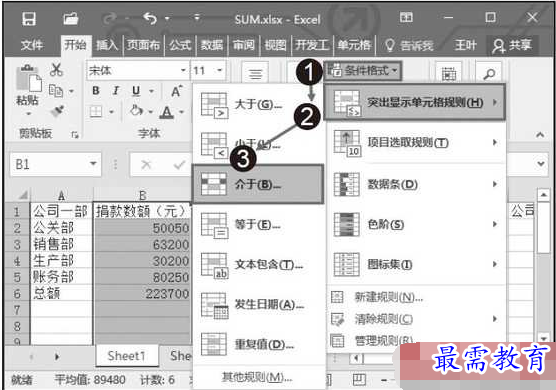Switch to the 审阅 ribbon tab

pos(244,45)
